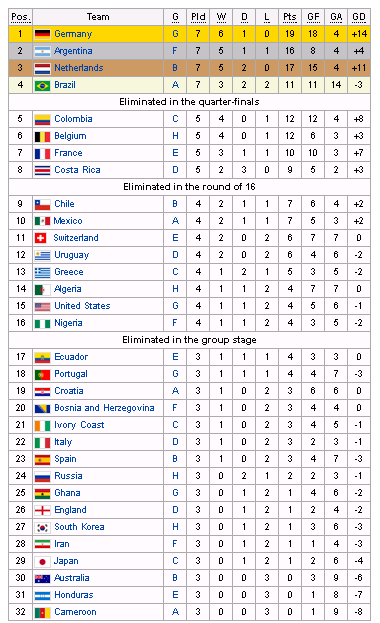Click the Switzerland flag icon
Image resolution: width=380 pixels, height=623 pixels.
[41, 238]
